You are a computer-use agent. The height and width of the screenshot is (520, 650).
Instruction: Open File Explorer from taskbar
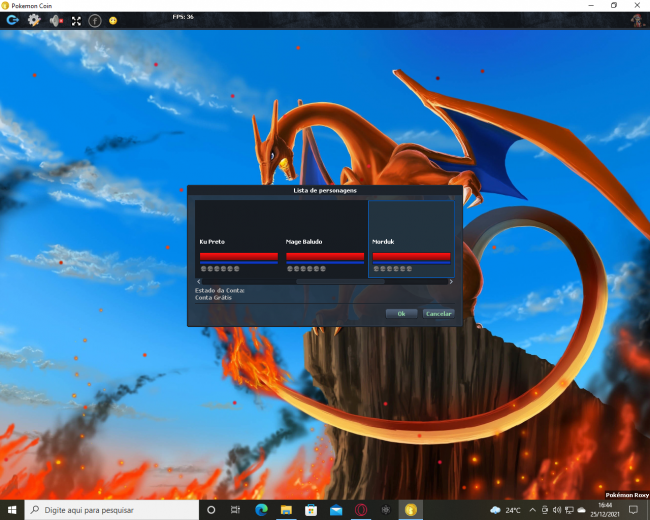coord(286,510)
